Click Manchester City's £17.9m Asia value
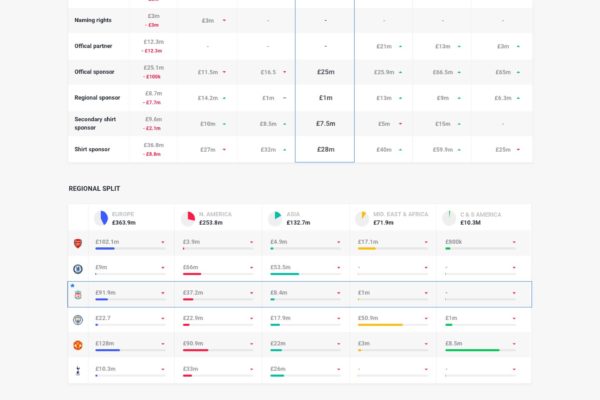Viewport: 600px width, 400px height. 280,318
